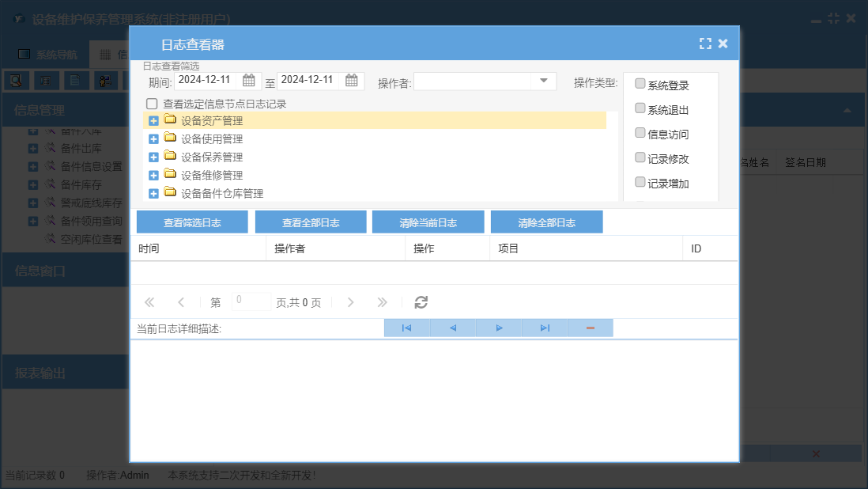Image resolution: width=868 pixels, height=489 pixels.
Task: Click the 查看筛选日志 button
Action: (192, 222)
